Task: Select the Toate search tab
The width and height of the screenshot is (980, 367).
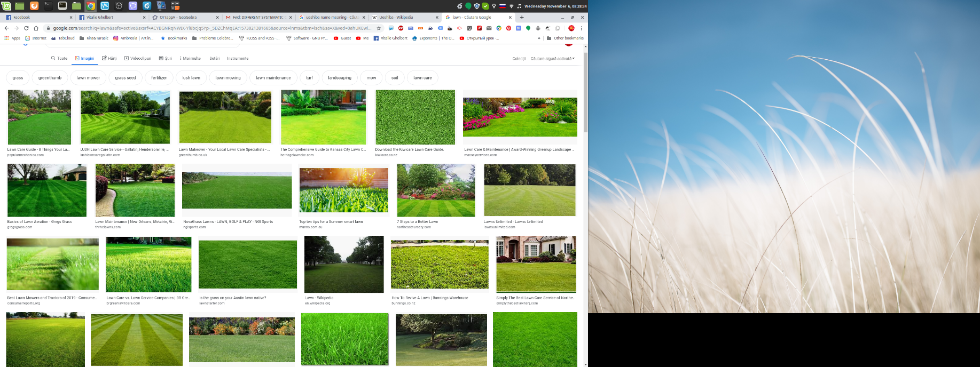Action: pyautogui.click(x=59, y=58)
